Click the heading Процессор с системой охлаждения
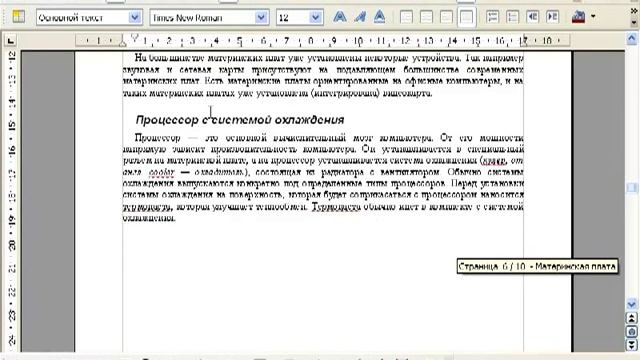The width and height of the screenshot is (640, 360). (240, 120)
